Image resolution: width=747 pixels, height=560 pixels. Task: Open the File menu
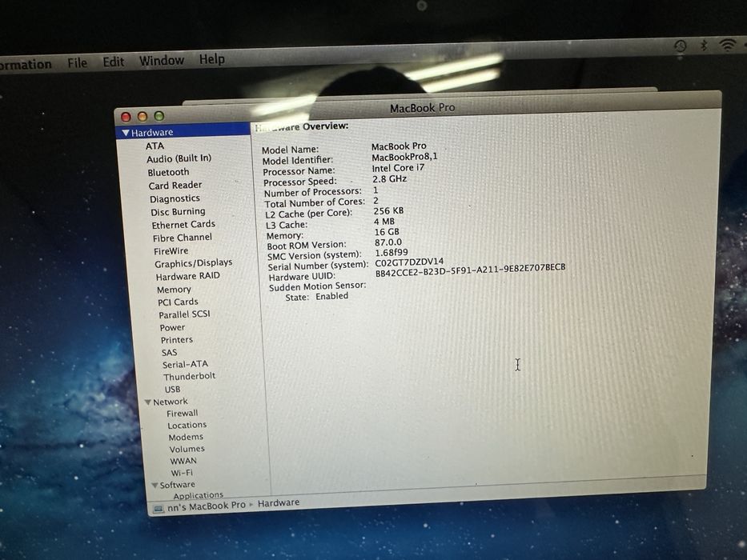77,62
